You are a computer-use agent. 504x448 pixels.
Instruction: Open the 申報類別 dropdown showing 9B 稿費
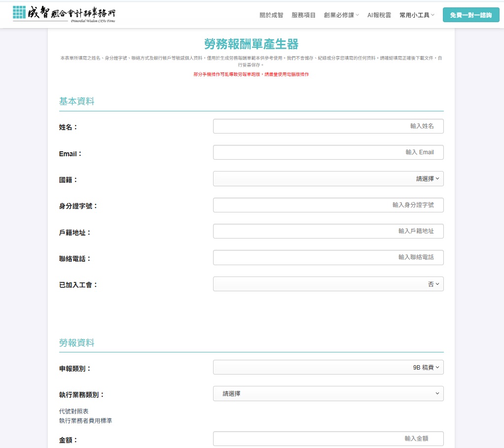pos(328,367)
